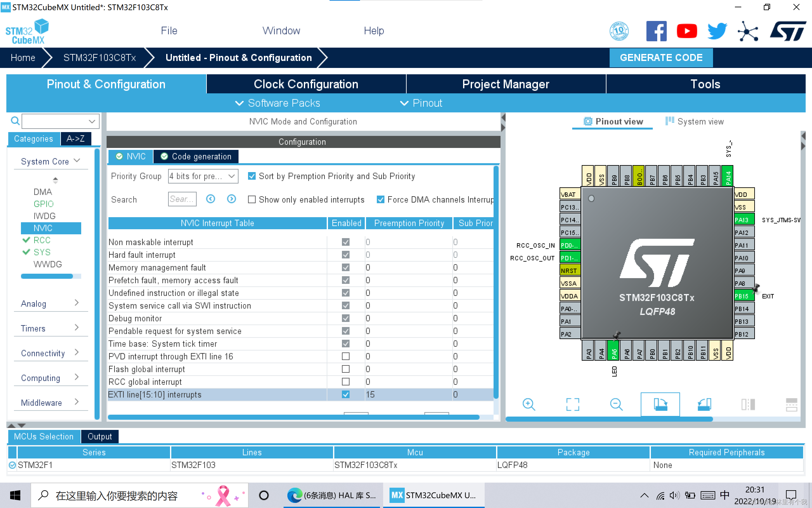Select the A->Z sorting tab

(76, 138)
